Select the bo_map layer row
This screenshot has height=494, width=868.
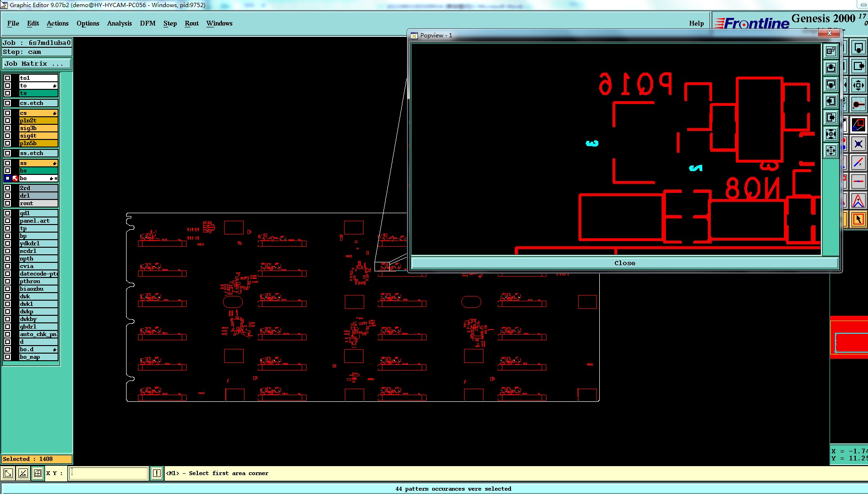pyautogui.click(x=38, y=357)
